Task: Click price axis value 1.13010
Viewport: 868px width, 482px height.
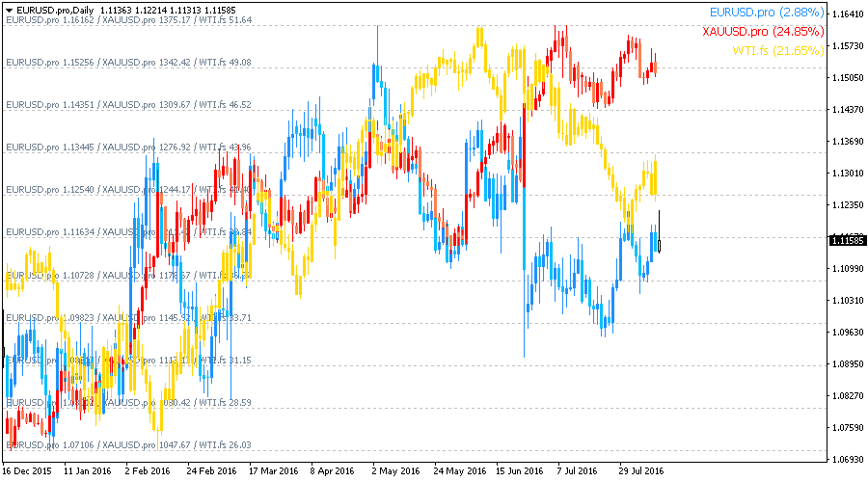Action: tap(848, 174)
